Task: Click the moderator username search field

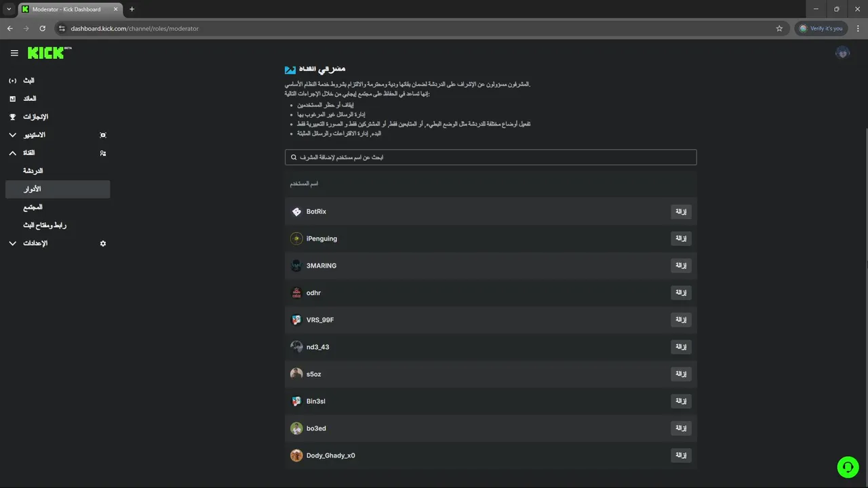Action: [490, 157]
